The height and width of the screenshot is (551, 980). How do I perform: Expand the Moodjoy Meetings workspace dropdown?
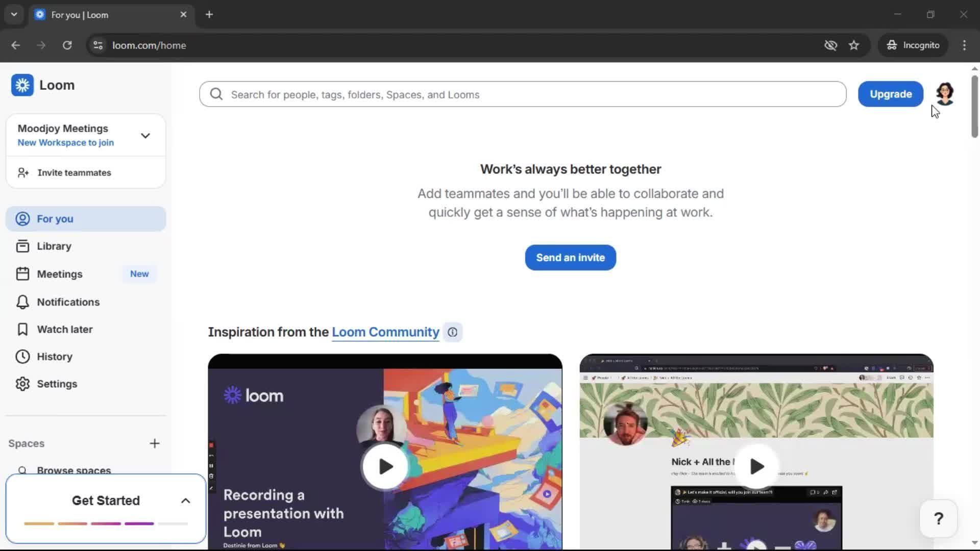click(145, 136)
